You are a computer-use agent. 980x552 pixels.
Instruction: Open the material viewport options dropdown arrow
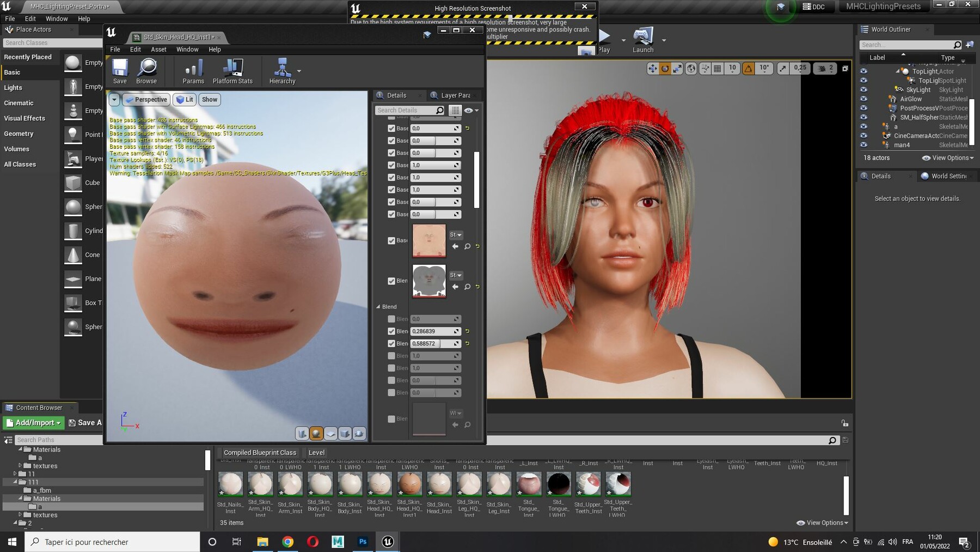114,100
